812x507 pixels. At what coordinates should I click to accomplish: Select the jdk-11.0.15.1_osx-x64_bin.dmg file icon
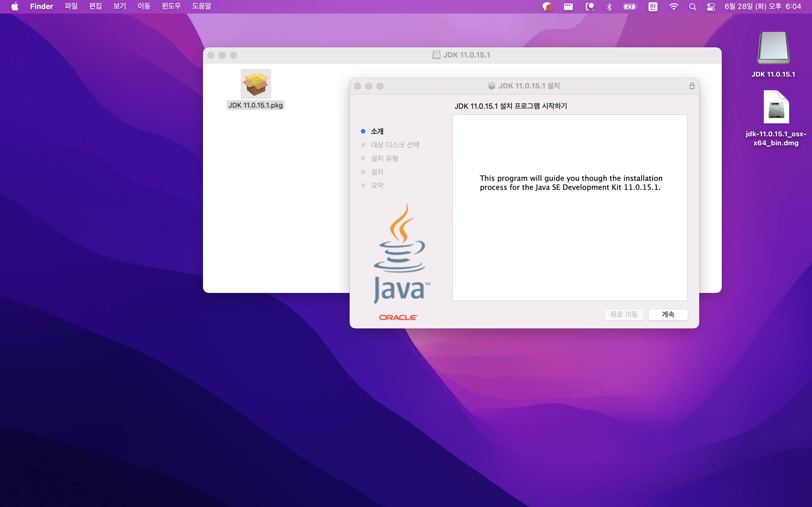pyautogui.click(x=776, y=108)
